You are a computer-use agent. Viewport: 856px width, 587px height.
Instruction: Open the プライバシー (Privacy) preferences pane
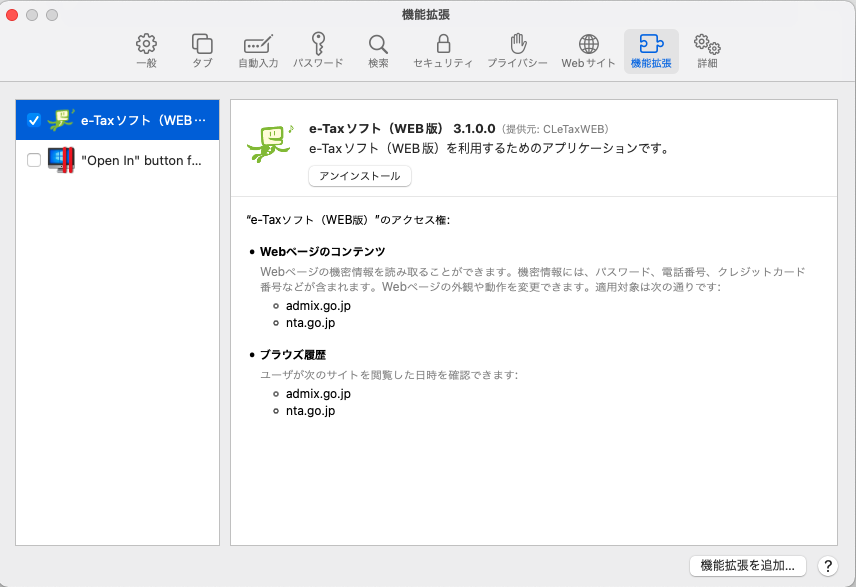click(x=518, y=51)
